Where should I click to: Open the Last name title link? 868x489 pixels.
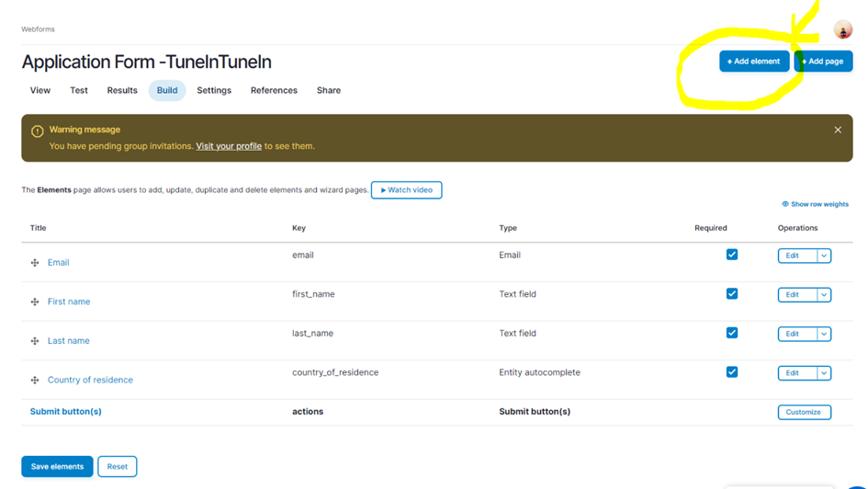click(x=69, y=341)
